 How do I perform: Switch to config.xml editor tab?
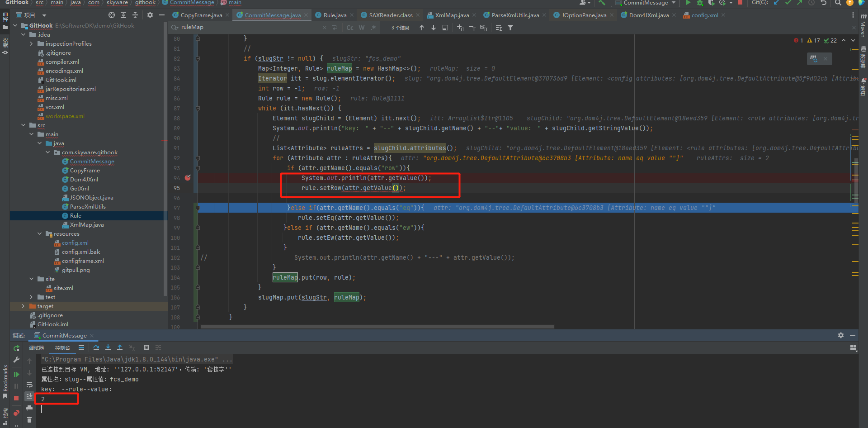(x=704, y=15)
